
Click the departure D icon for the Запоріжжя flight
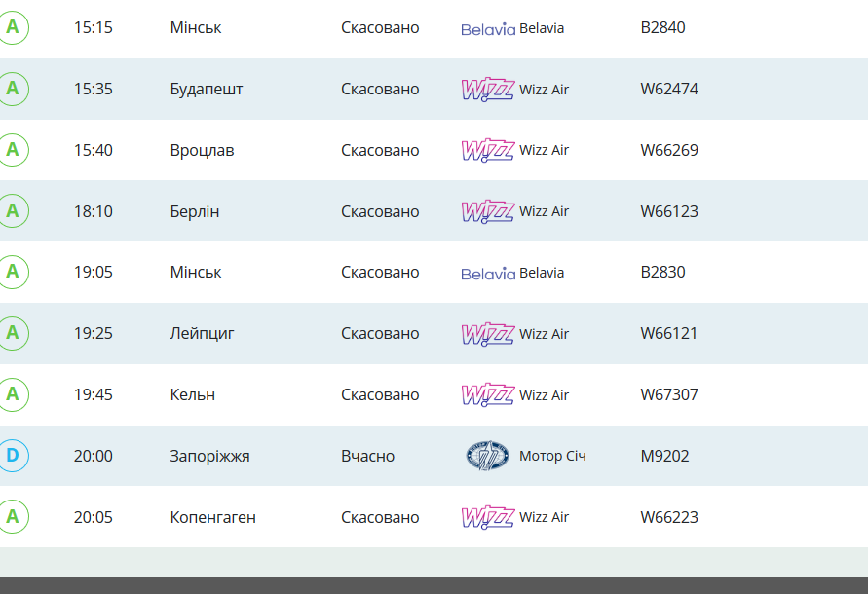(x=13, y=455)
